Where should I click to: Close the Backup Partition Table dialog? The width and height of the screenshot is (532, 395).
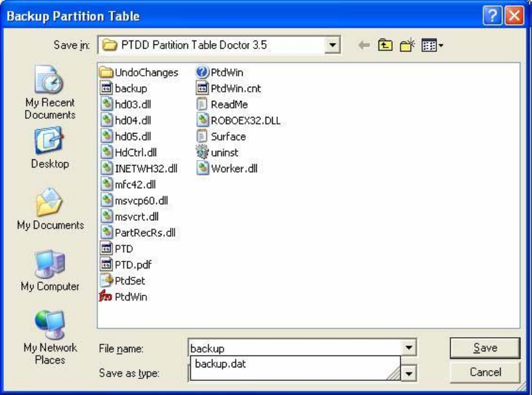tap(515, 15)
